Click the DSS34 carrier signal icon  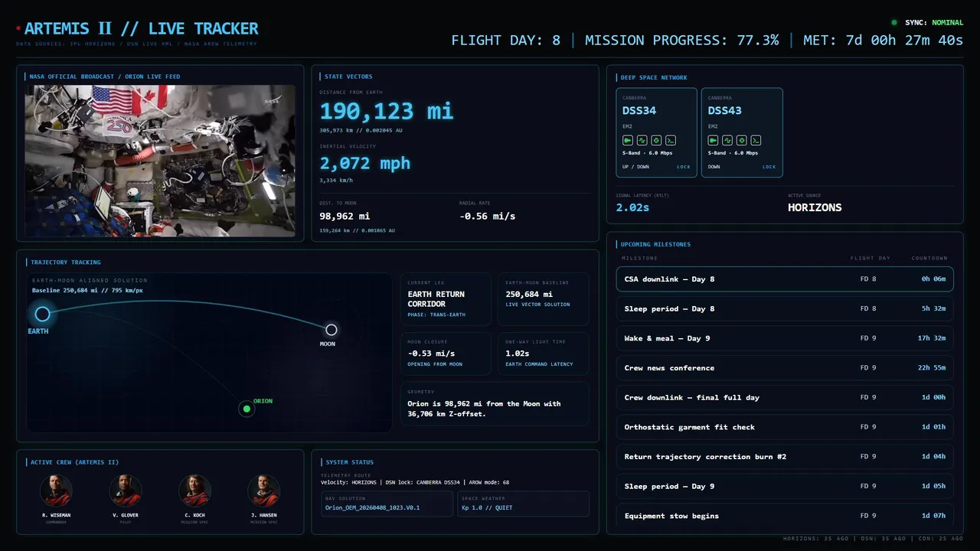(628, 140)
